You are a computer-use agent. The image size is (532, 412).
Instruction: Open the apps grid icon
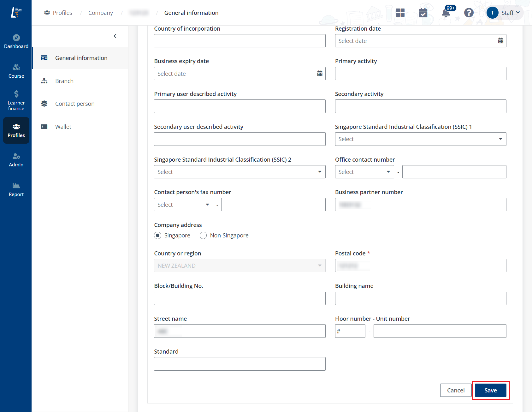[x=400, y=13]
